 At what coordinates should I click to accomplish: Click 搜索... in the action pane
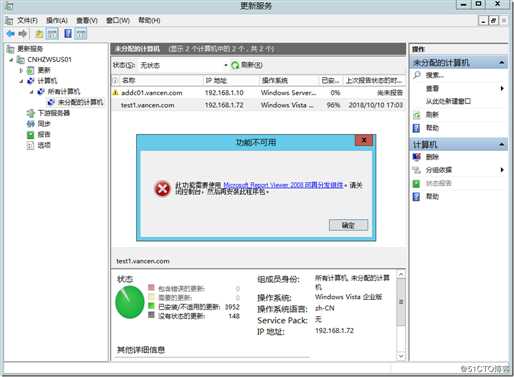tap(435, 75)
